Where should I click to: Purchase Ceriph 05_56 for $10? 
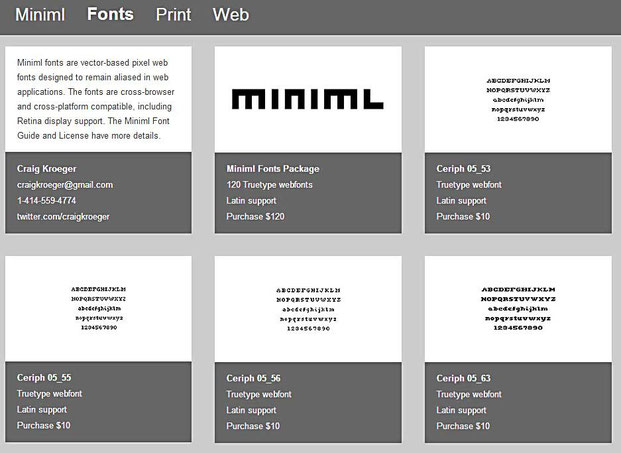pos(253,426)
